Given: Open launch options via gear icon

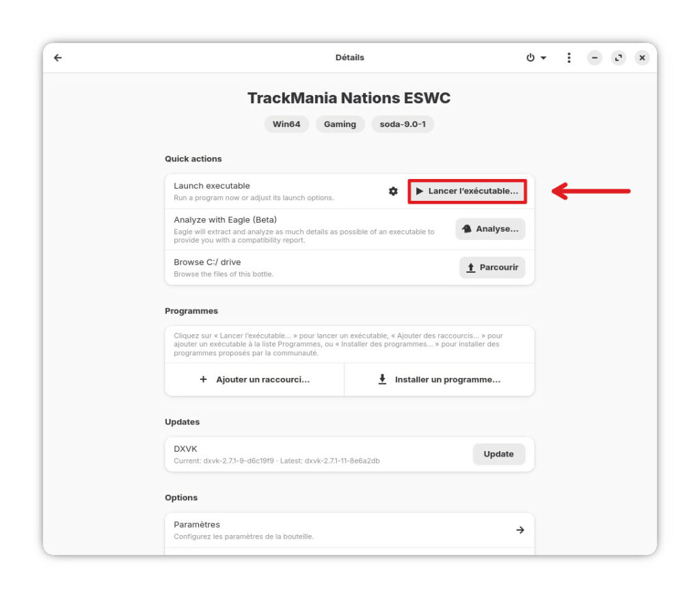Looking at the screenshot, I should click(x=393, y=191).
